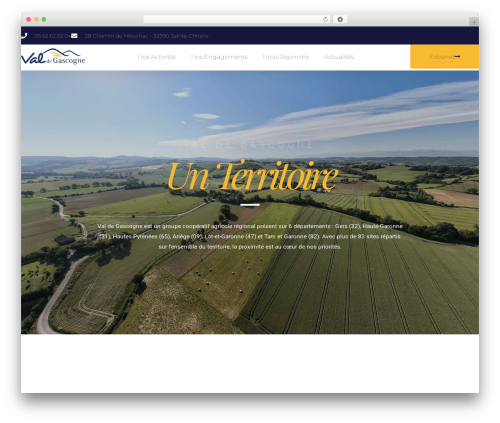Click the Val de Gascogne logo
The height and width of the screenshot is (423, 500).
pos(53,57)
